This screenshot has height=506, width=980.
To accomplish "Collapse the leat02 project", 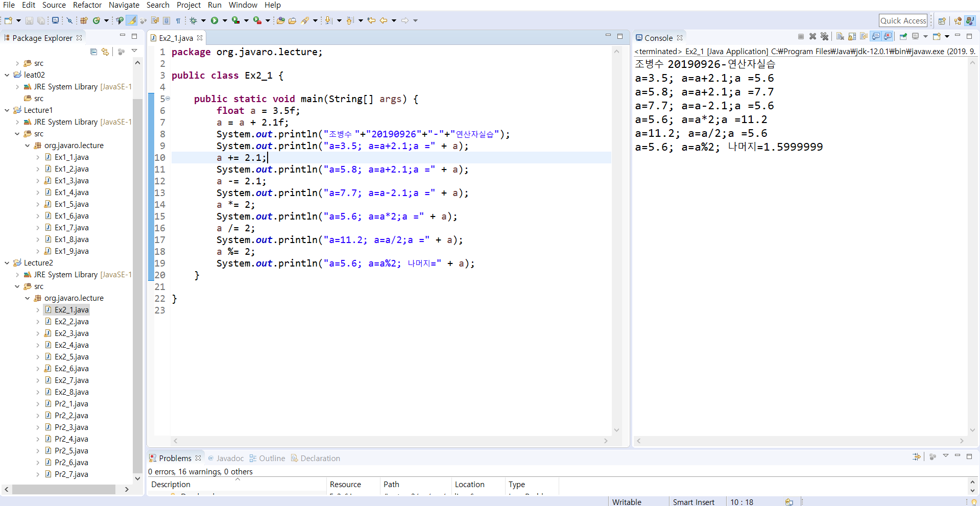I will click(7, 75).
